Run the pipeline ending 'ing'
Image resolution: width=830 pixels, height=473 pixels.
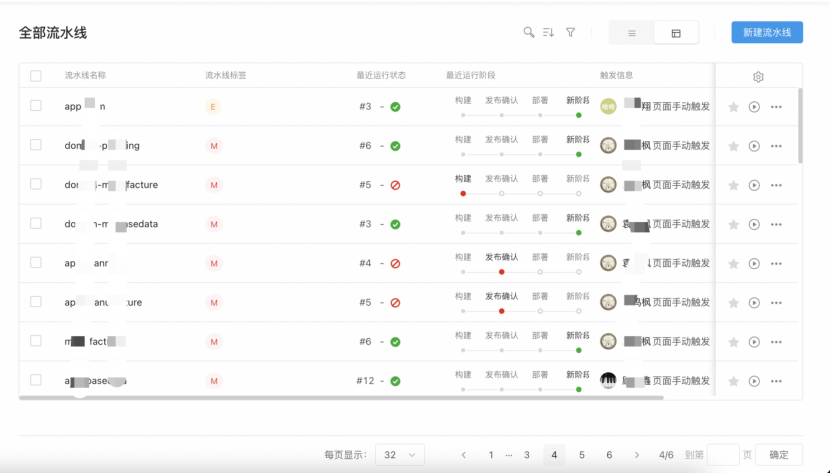click(x=754, y=146)
